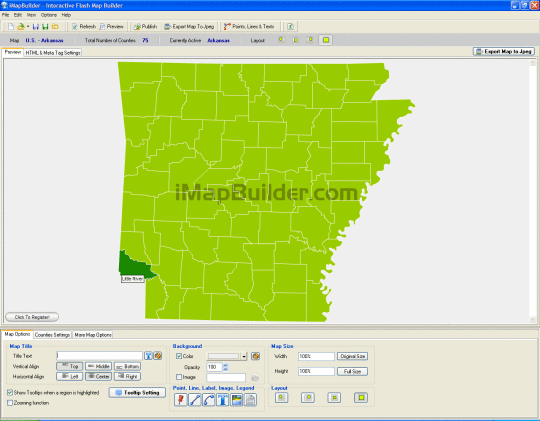
Task: Enable the Zooming function checkbox
Action: (10, 403)
